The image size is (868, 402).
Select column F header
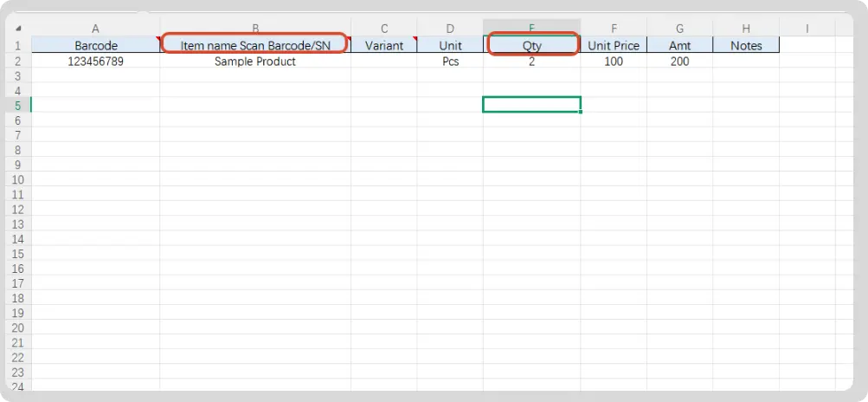point(614,29)
